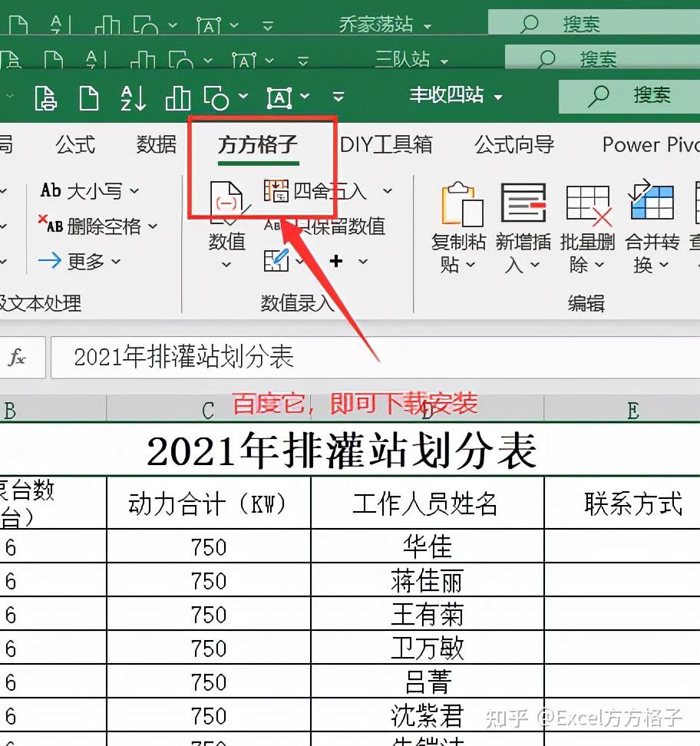Click 只保留数值 button
Viewport: 700px width, 746px height.
click(x=325, y=226)
